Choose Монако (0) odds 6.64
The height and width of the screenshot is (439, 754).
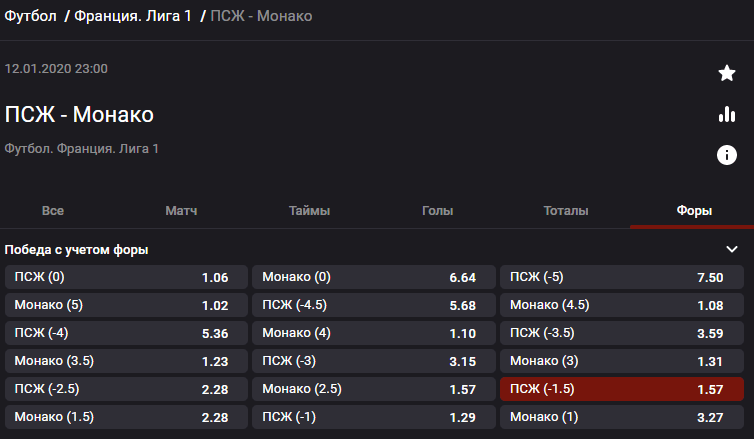(x=374, y=277)
